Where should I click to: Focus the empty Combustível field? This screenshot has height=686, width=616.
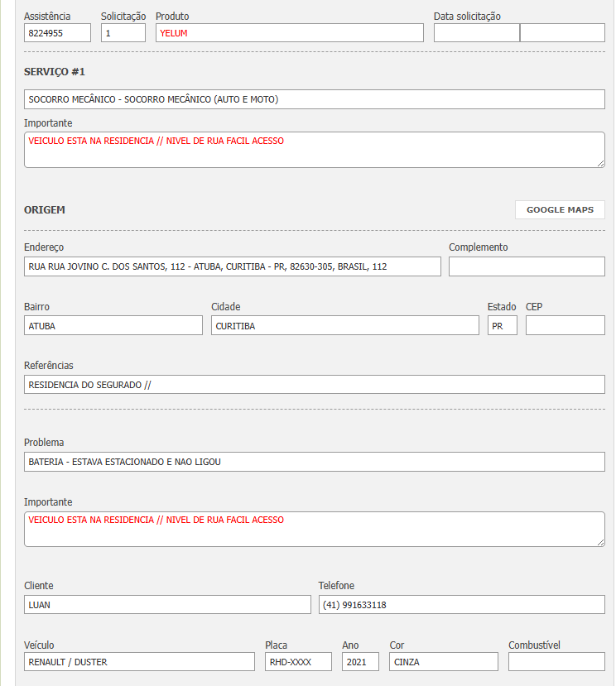click(556, 662)
